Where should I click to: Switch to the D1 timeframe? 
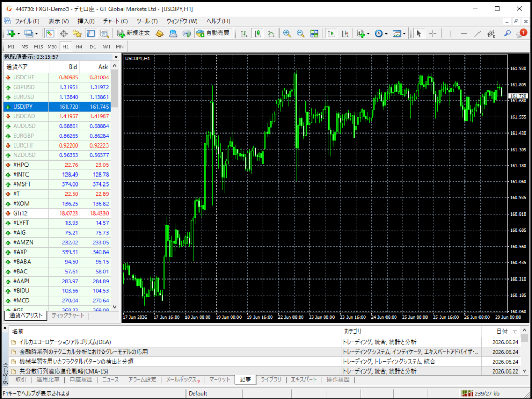coord(92,47)
